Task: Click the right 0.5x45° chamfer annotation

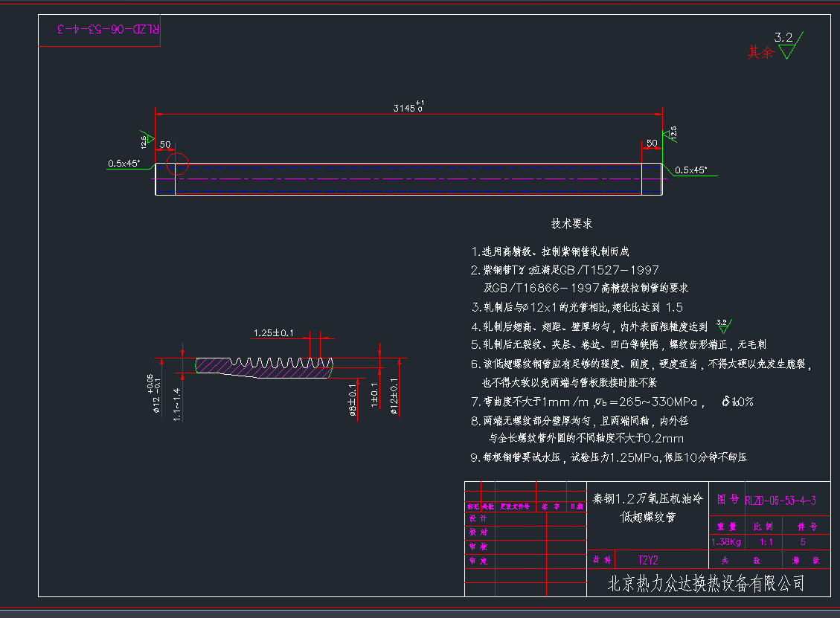Action: [x=692, y=170]
